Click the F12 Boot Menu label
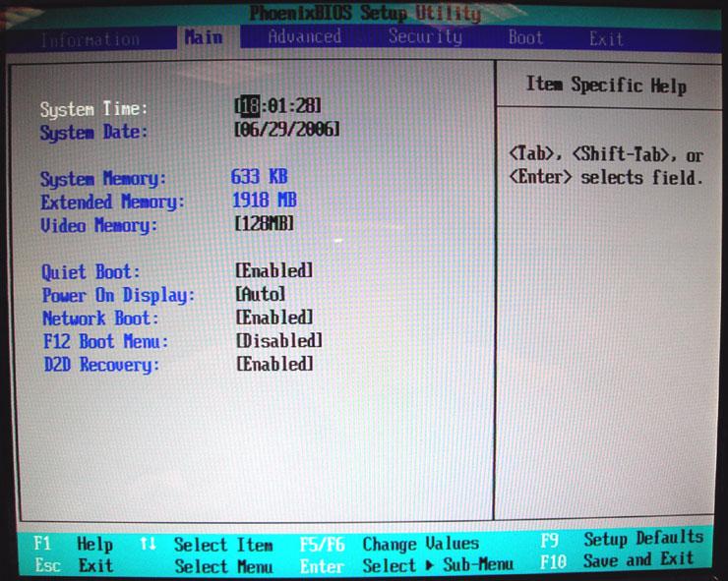Viewport: 728px width, 581px height. pyautogui.click(x=106, y=342)
